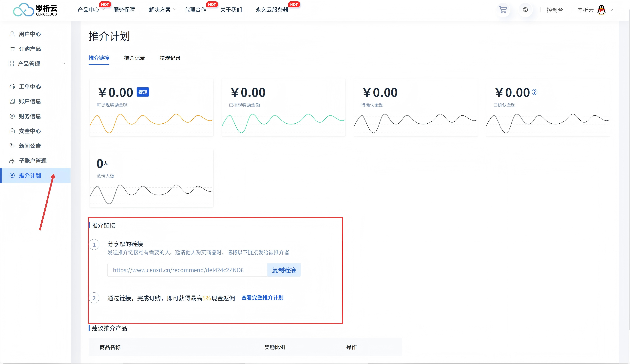Open the account dropdown arrow

pos(611,10)
